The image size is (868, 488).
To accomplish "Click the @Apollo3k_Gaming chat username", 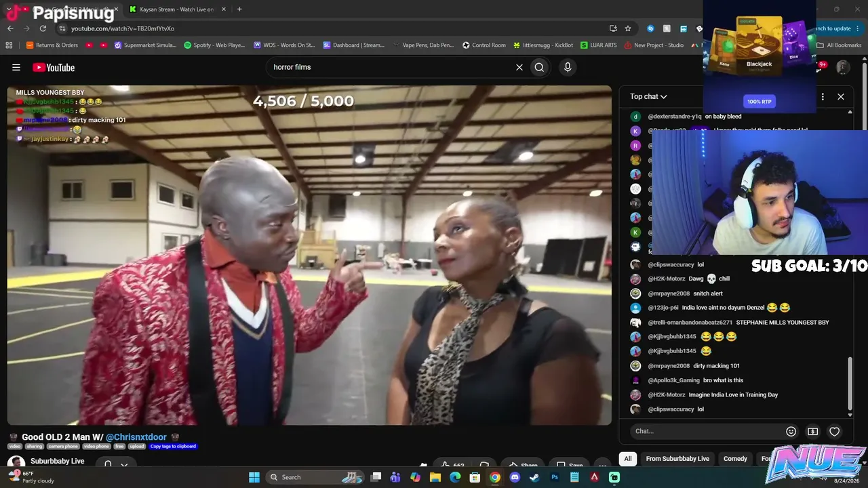I will (x=674, y=380).
